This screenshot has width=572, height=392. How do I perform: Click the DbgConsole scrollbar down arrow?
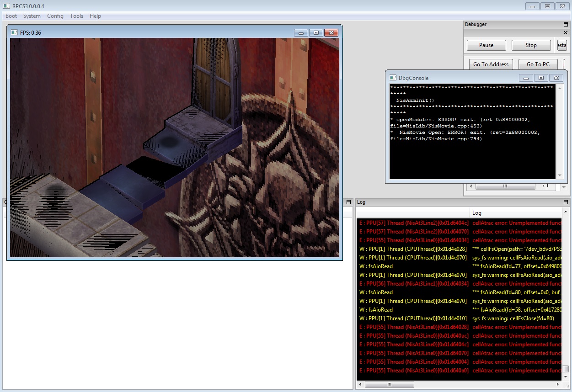click(560, 175)
